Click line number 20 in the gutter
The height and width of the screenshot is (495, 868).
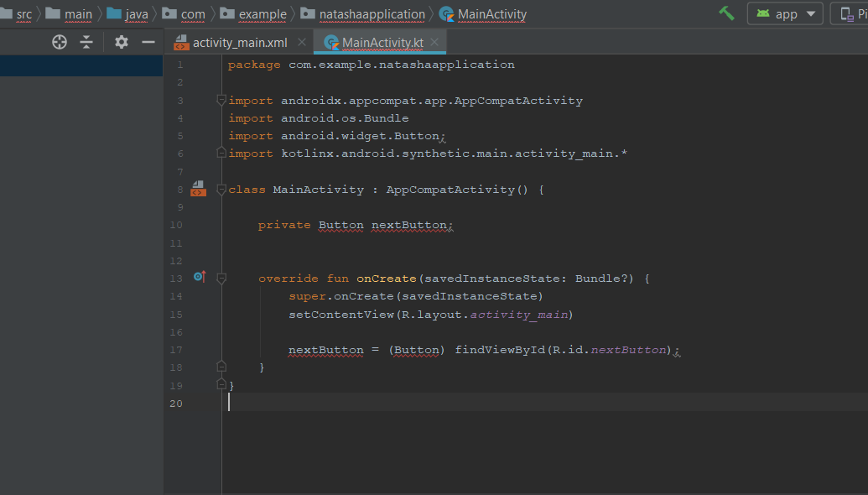click(176, 403)
